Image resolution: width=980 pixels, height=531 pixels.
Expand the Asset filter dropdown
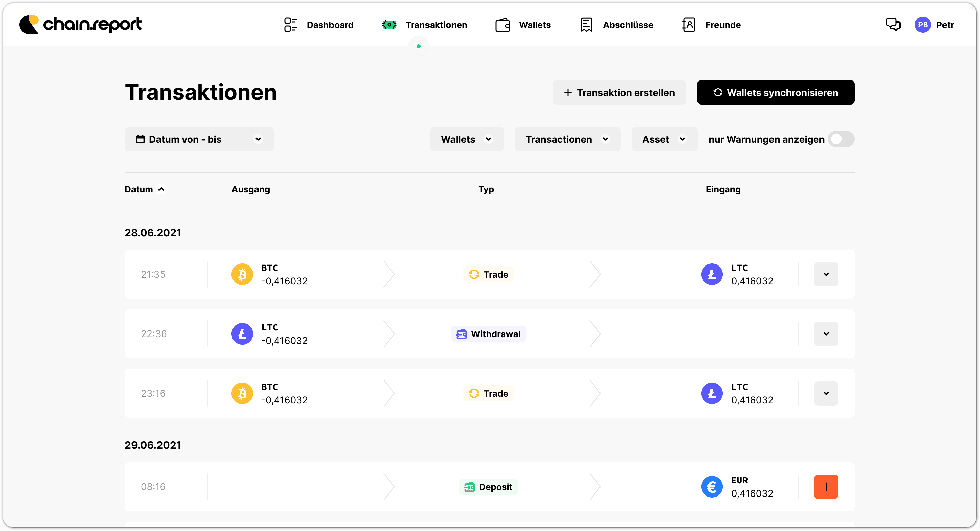click(664, 139)
